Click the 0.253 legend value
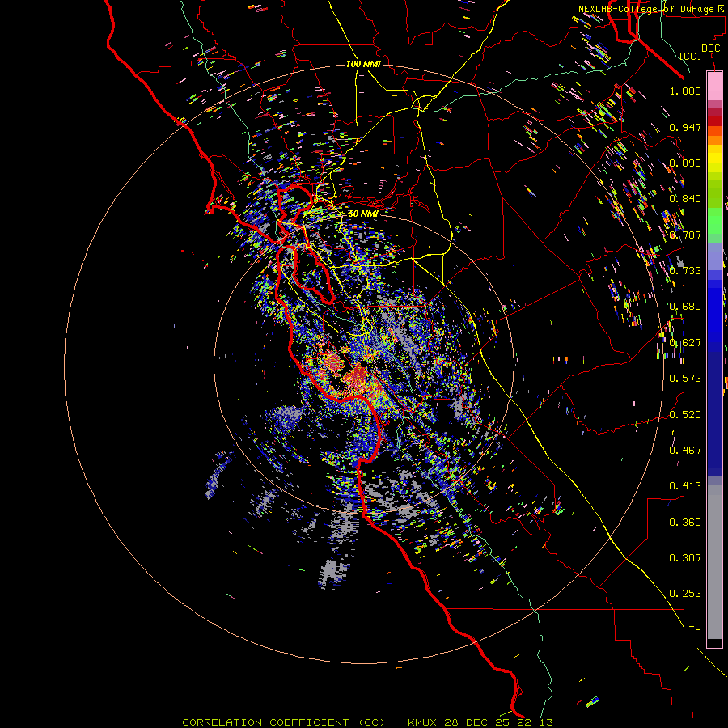The image size is (728, 728). click(x=685, y=594)
